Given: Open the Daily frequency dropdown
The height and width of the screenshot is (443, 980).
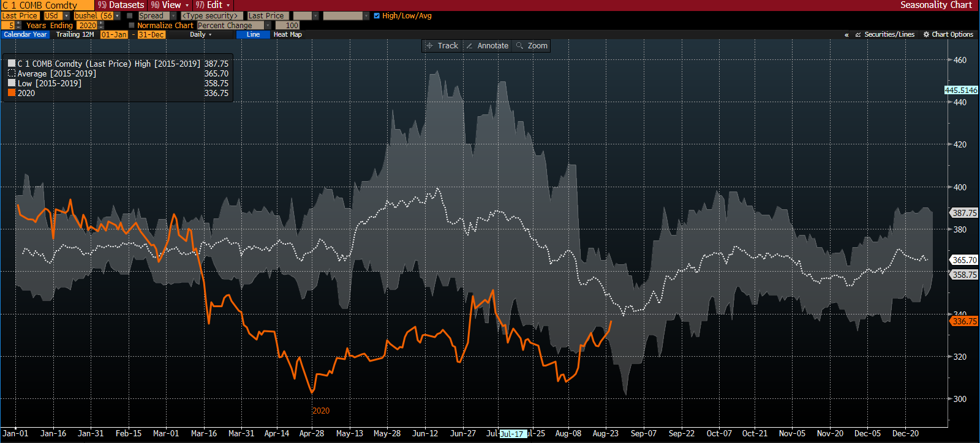Looking at the screenshot, I should 201,35.
